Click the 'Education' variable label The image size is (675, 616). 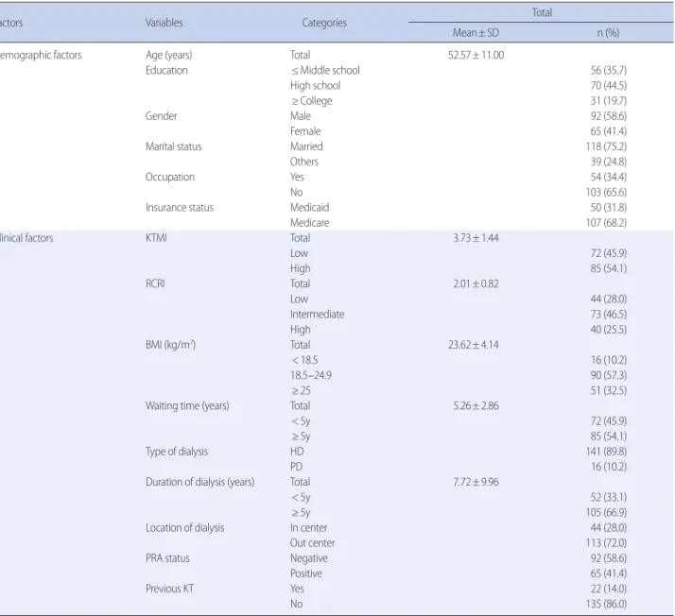tap(166, 70)
